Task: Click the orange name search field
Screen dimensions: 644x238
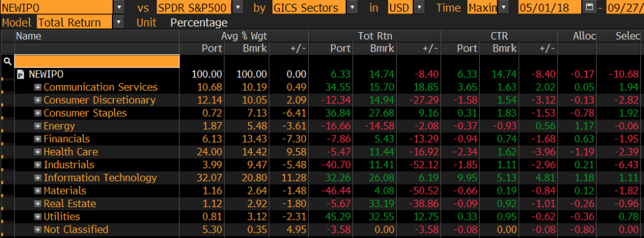Action: (x=97, y=61)
